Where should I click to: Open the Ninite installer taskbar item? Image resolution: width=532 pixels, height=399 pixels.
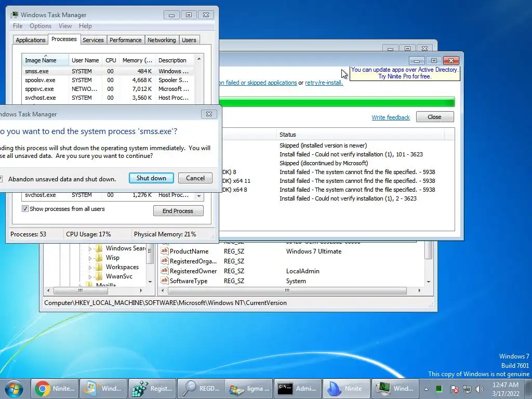tap(346, 389)
